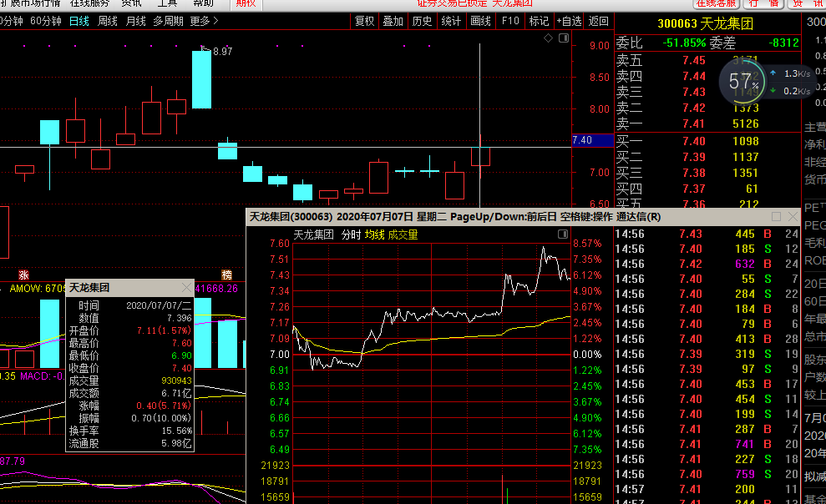Viewport: 826px width, 504px height.
Task: Click the 买一 7.40 bid row
Action: [707, 141]
